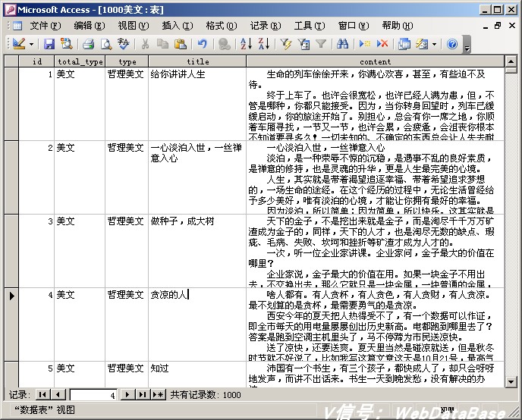
Task: Open the 窗口(W) menu
Action: [x=354, y=26]
